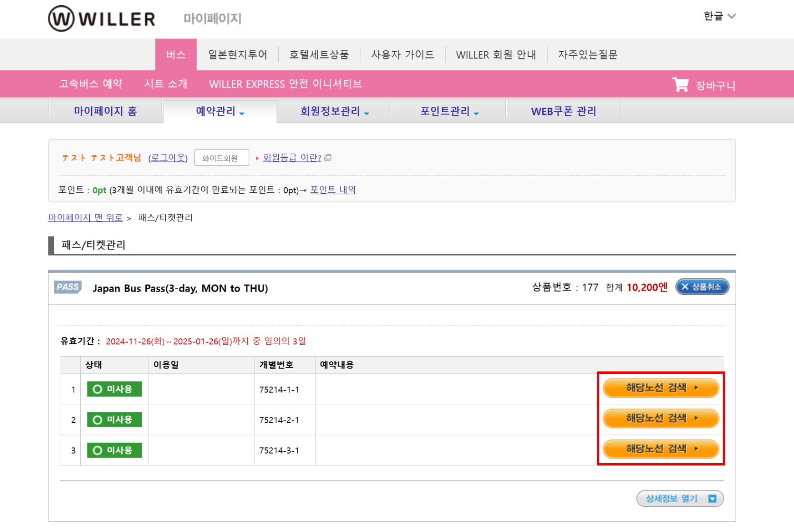This screenshot has height=532, width=794.
Task: Click the 패스/티켓관리 section heading
Action: pos(94,245)
